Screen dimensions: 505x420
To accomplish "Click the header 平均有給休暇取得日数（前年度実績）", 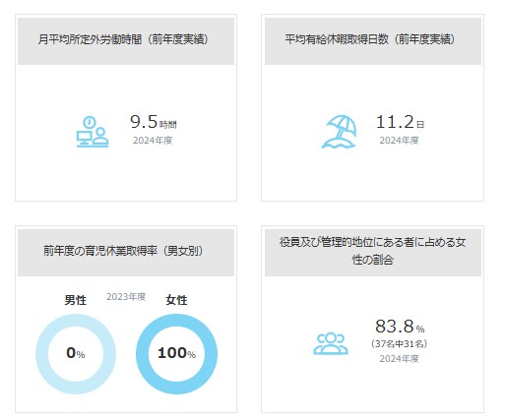I will point(373,41).
